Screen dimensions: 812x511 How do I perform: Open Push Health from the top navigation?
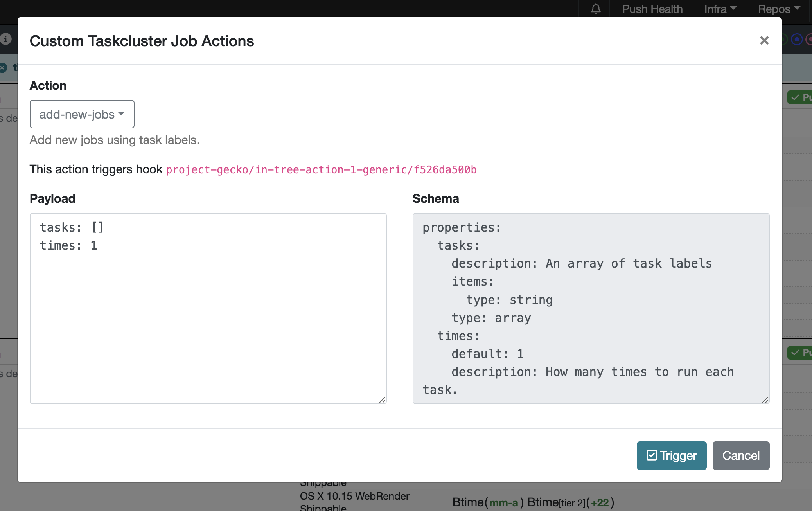point(652,9)
